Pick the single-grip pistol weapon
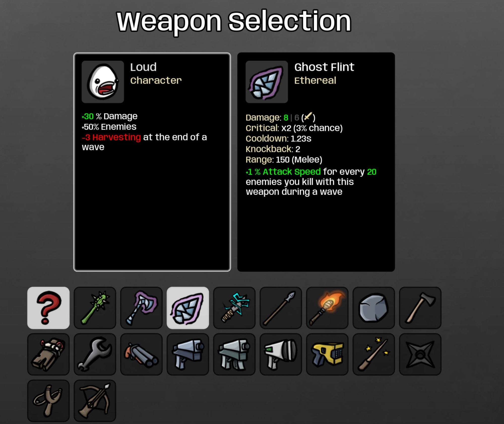 188,354
